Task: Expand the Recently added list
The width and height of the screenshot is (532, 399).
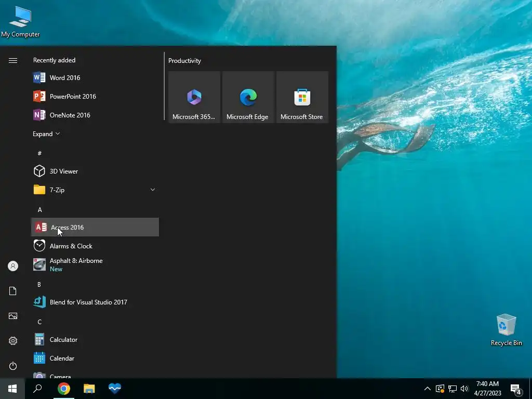Action: (x=46, y=134)
